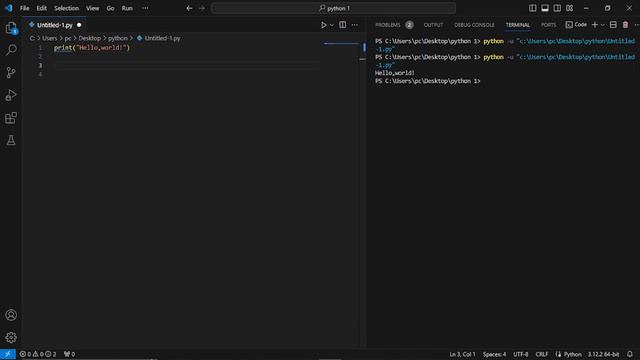
Task: Open the Selection menu
Action: (x=67, y=8)
